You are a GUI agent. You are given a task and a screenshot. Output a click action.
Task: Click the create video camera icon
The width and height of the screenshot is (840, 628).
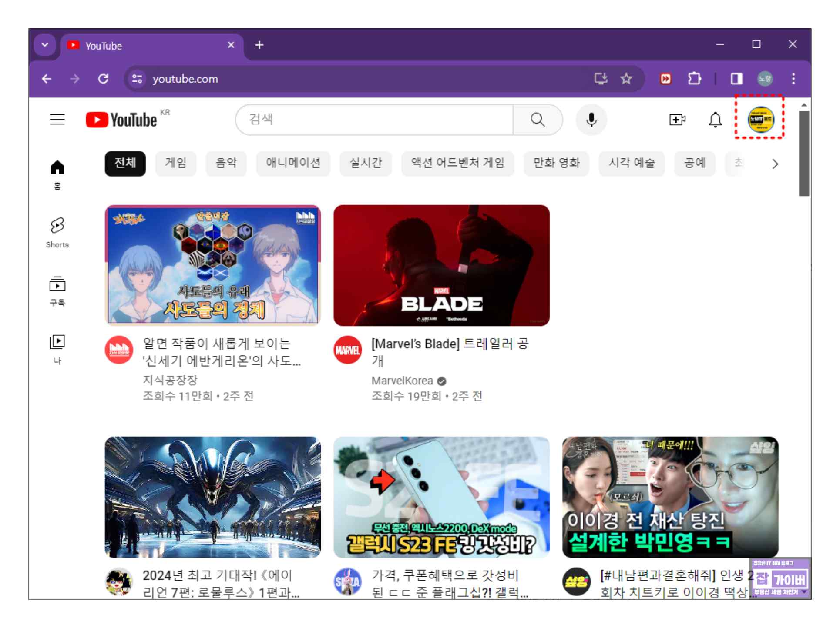(677, 120)
